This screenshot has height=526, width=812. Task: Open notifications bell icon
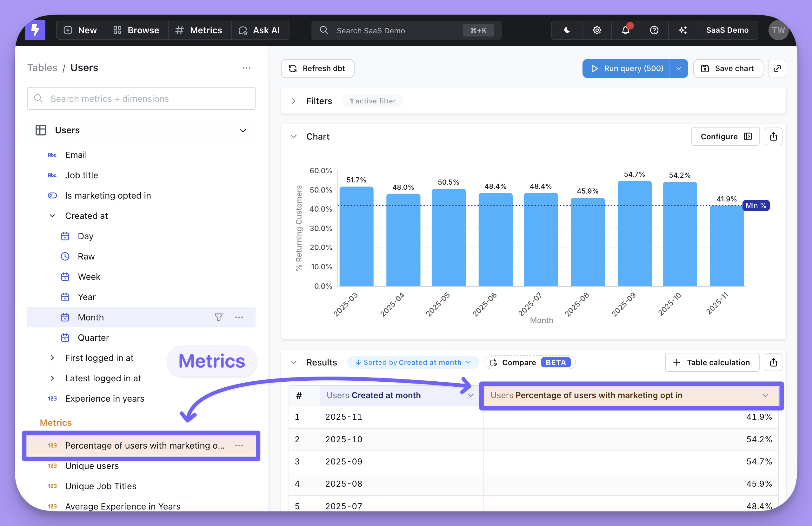625,30
